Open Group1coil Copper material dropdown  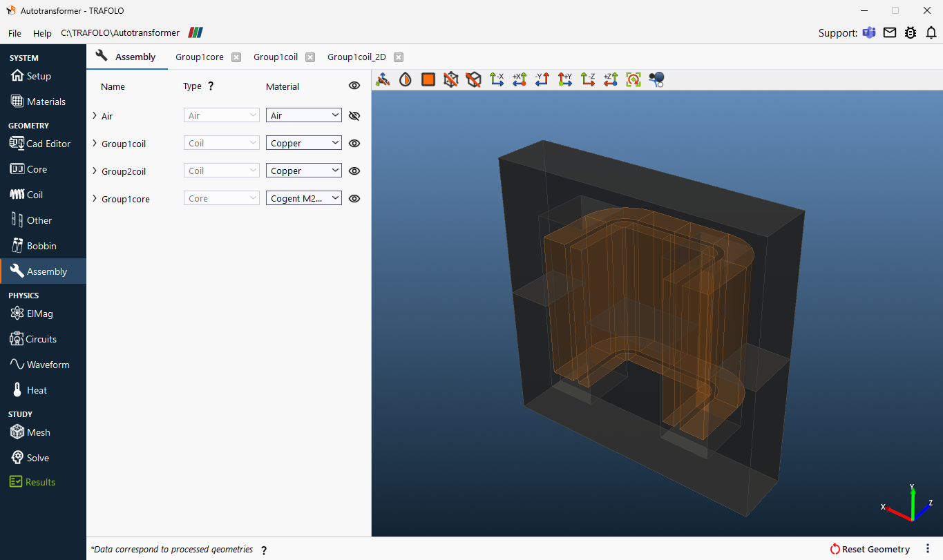304,143
